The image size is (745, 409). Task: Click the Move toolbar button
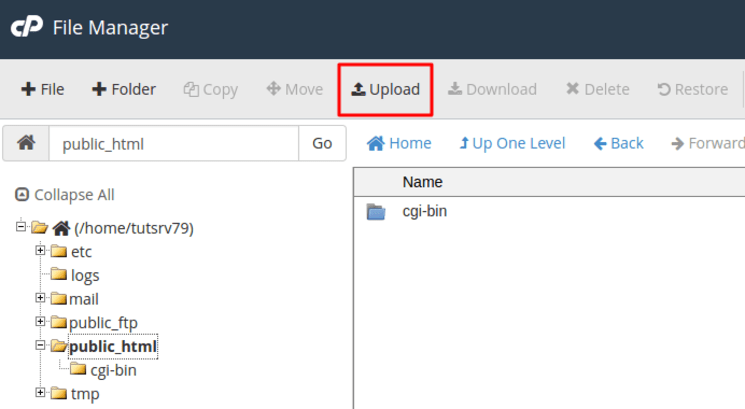click(x=295, y=89)
